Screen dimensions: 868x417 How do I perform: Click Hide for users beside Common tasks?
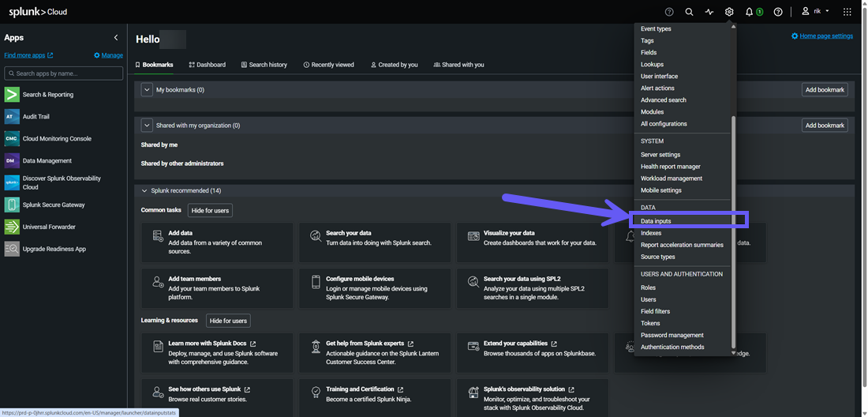211,210
